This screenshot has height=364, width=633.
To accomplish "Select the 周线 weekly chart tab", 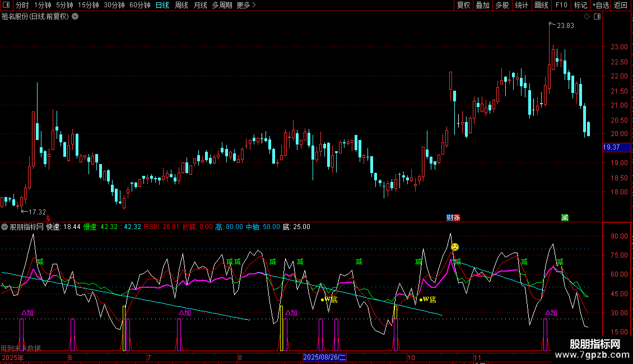I will [x=181, y=6].
